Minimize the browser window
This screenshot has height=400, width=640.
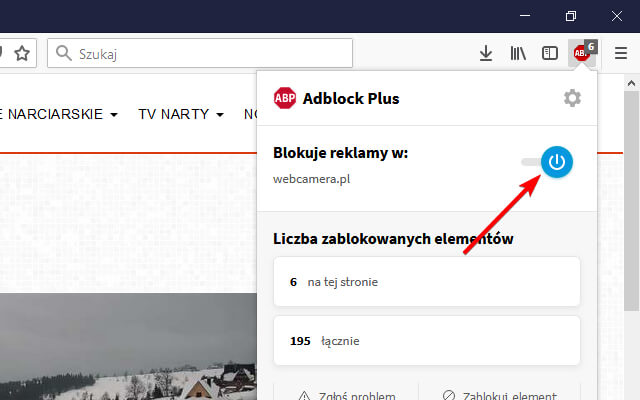pos(525,16)
